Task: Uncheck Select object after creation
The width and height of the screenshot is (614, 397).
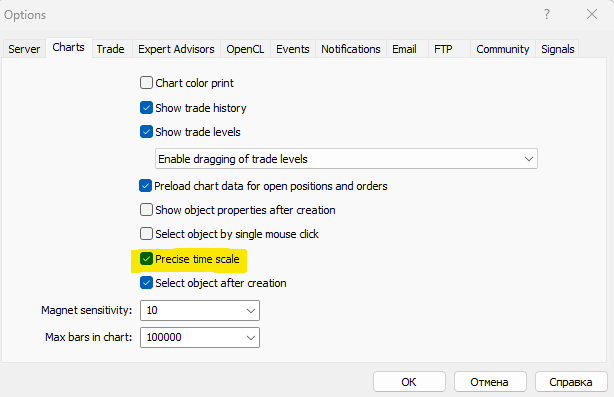Action: click(146, 283)
